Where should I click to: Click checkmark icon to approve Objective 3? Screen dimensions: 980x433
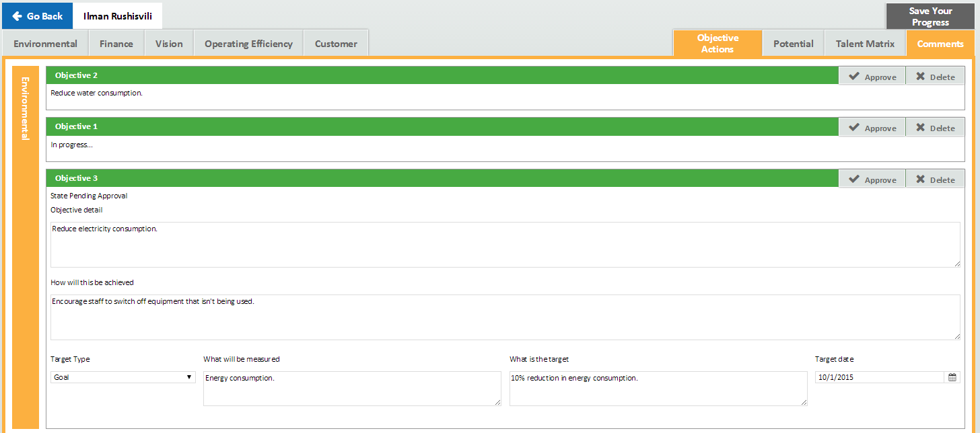(x=854, y=179)
